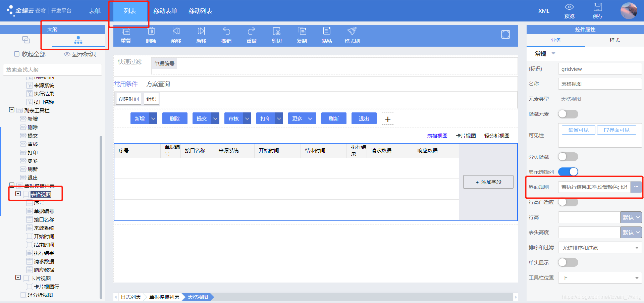Viewport: 644px width, 303px height.
Task: Click the 前移 move-forward icon
Action: tap(176, 31)
